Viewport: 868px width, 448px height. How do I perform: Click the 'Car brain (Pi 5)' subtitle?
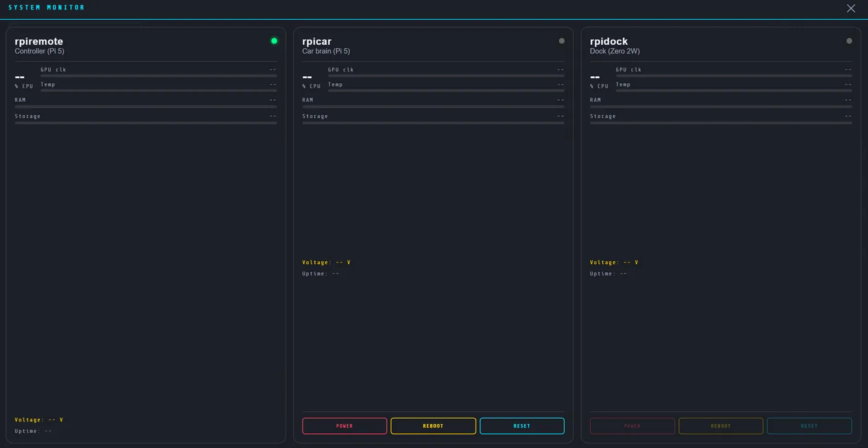(x=326, y=52)
